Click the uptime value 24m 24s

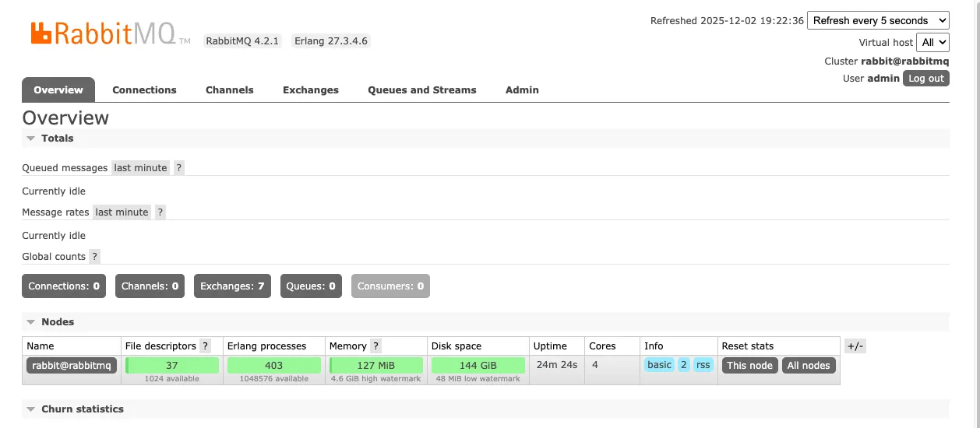pyautogui.click(x=557, y=364)
